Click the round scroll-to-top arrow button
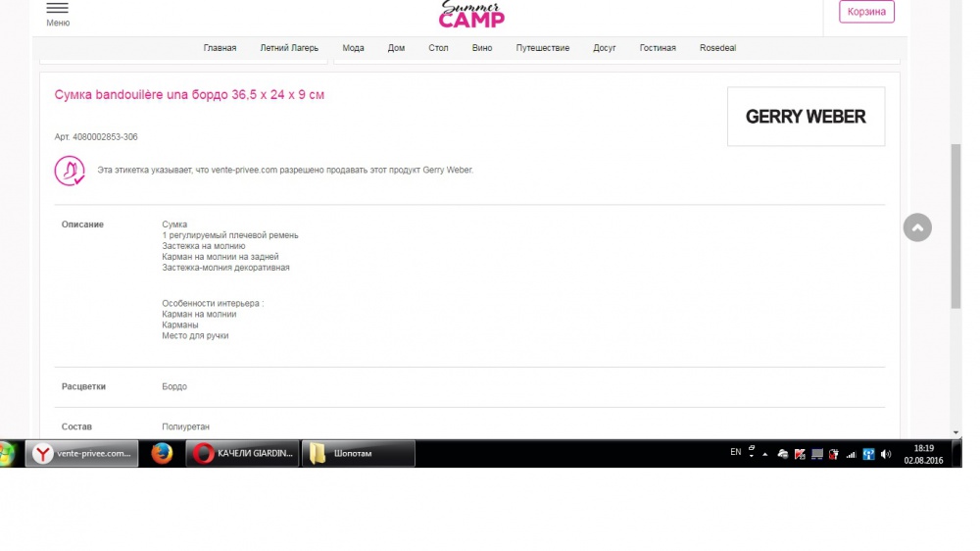 coord(917,227)
